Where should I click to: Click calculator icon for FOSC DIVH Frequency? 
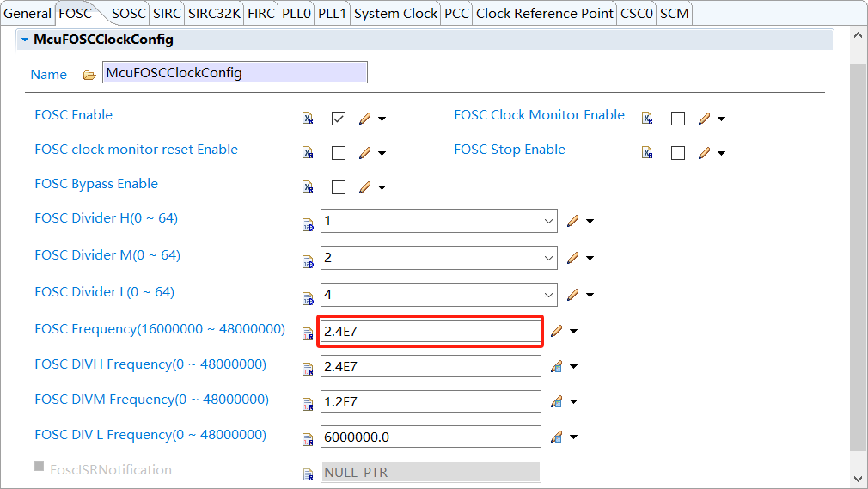click(556, 367)
